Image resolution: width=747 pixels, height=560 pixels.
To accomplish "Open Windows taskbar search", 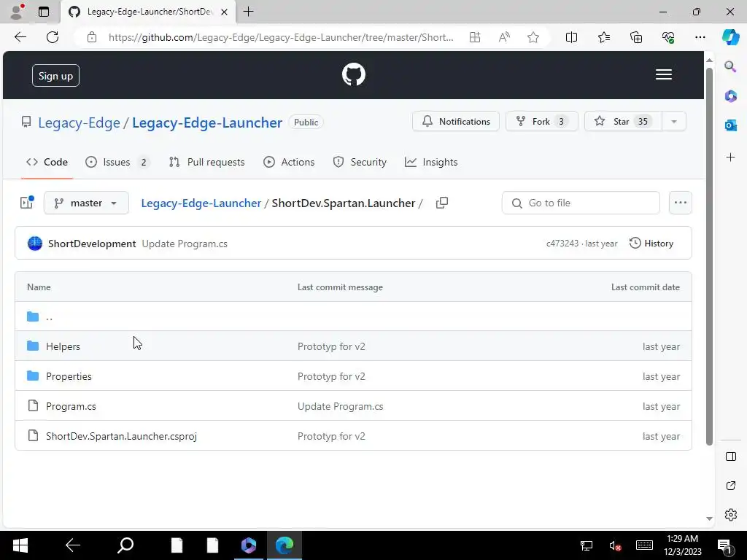I will [125, 545].
